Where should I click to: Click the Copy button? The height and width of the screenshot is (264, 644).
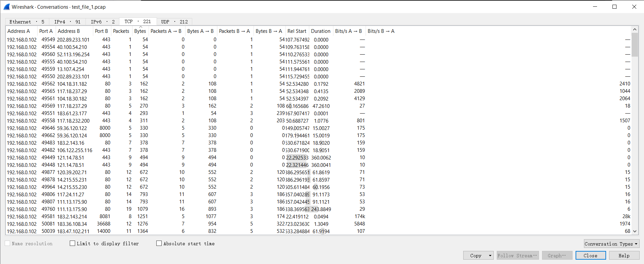pos(475,256)
